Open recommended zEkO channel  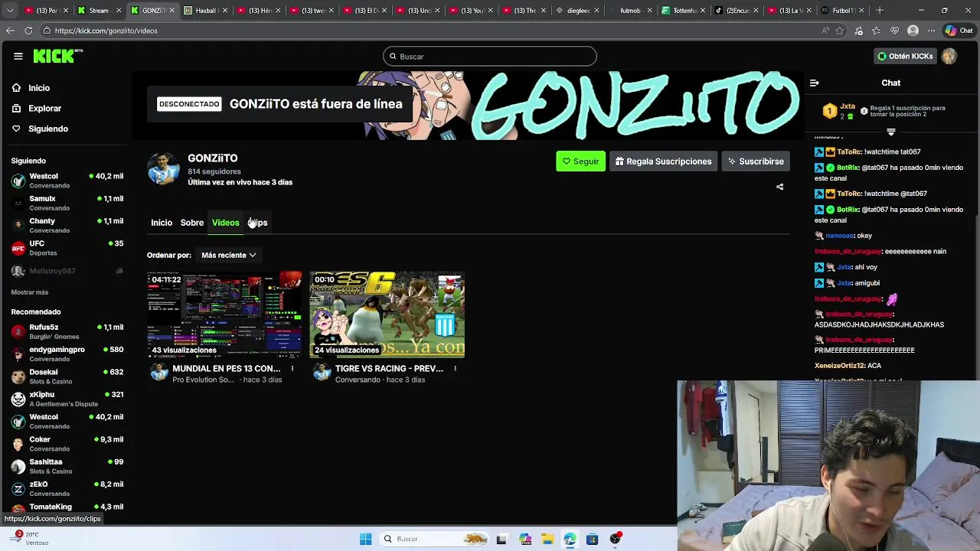pyautogui.click(x=67, y=488)
